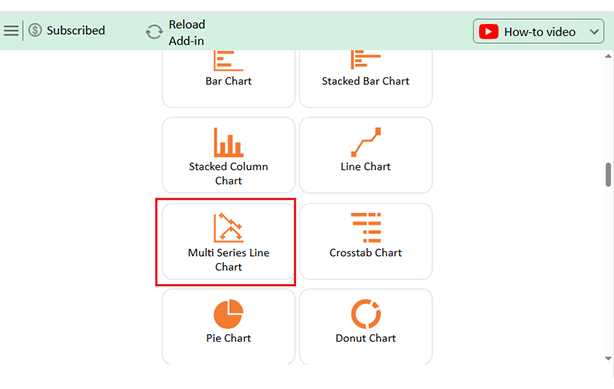Click the scrollbar up arrow
The width and height of the screenshot is (614, 389).
[x=608, y=56]
